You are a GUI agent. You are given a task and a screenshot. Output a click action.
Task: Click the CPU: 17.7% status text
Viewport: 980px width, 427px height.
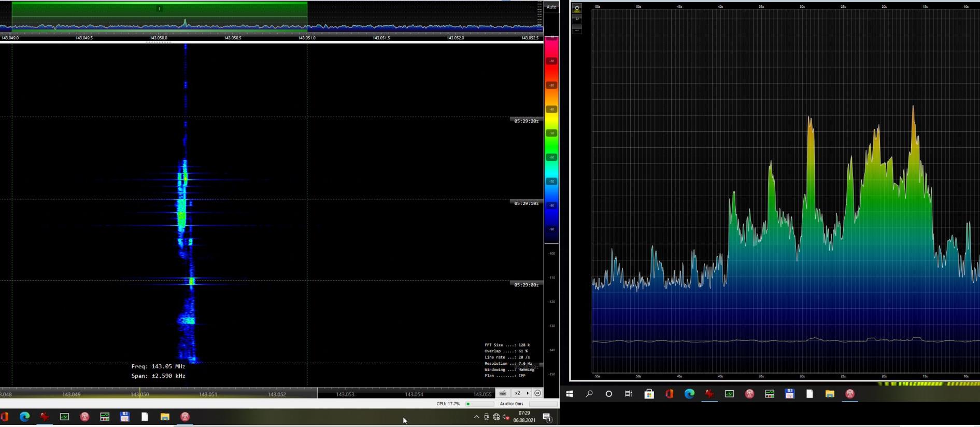448,404
